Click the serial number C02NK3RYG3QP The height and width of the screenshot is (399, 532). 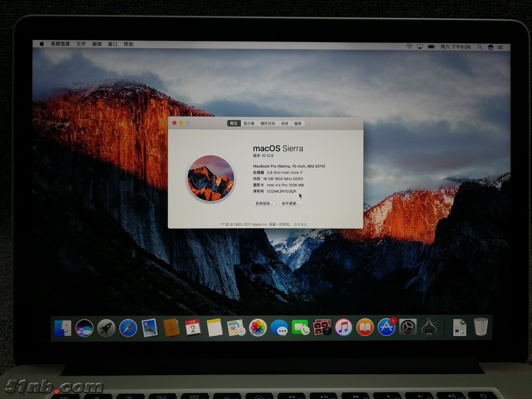click(x=281, y=191)
